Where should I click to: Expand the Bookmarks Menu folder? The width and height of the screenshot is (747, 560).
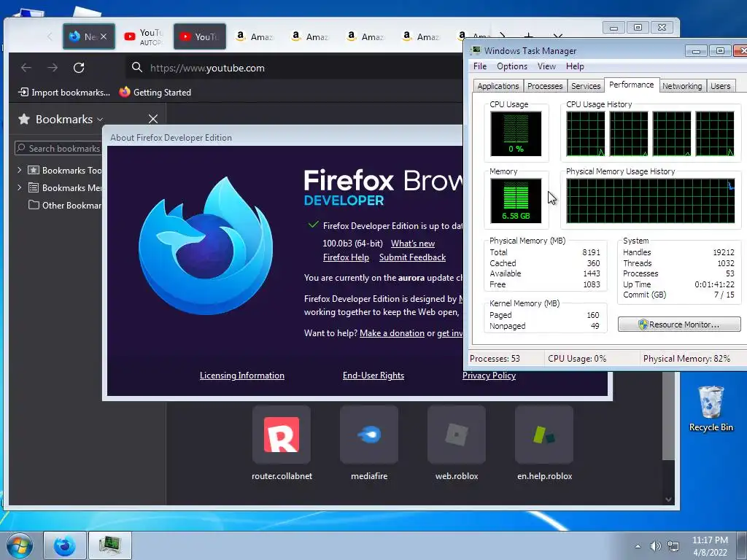click(20, 187)
